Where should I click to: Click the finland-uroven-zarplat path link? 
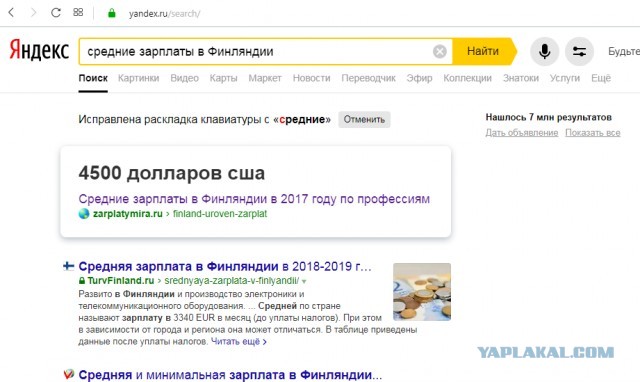coord(220,213)
